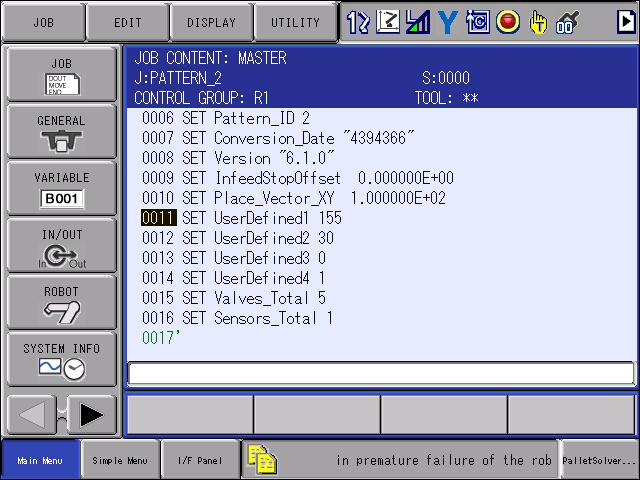
Task: Select green comment line 0017
Action: click(161, 338)
